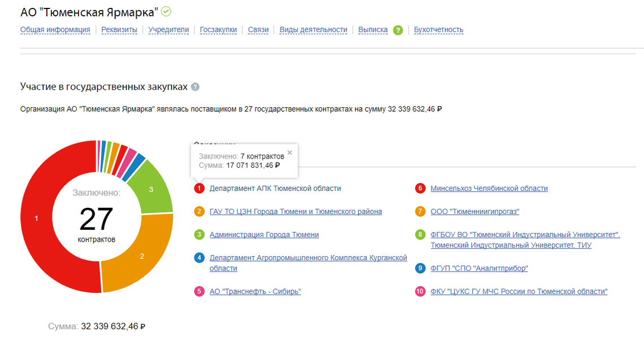Click the green verified checkmark beside company name
Viewport: 644px width, 355px height.
[x=166, y=12]
